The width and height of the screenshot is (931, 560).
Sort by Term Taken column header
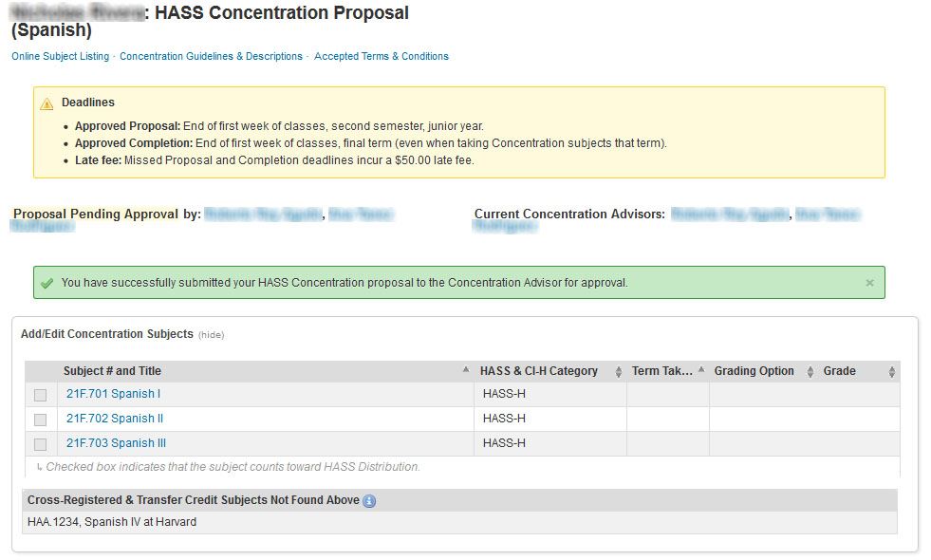[662, 371]
